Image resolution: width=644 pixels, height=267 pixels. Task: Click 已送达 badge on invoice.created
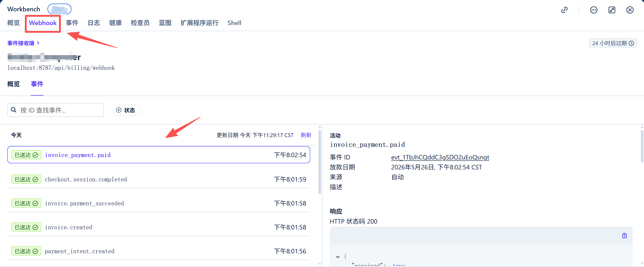tap(26, 227)
